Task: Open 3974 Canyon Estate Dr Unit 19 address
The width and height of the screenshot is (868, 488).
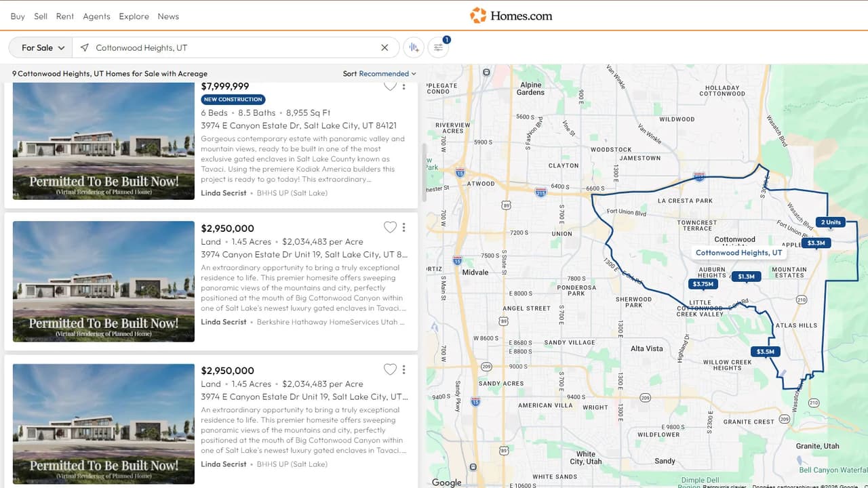Action: tap(304, 255)
